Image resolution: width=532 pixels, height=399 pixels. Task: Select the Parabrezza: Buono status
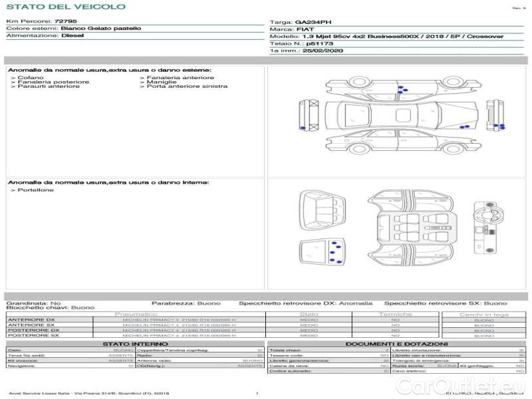[x=186, y=303]
